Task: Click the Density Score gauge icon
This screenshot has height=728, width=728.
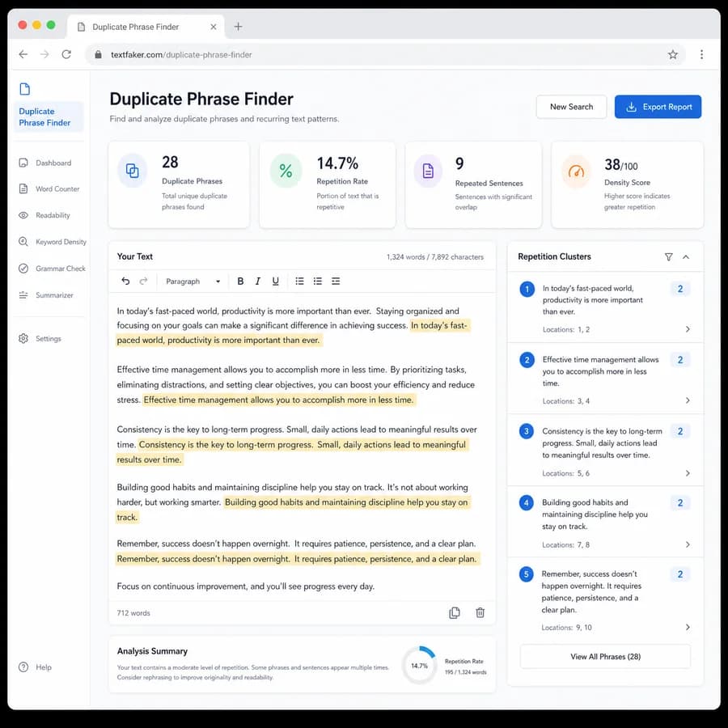Action: tap(576, 171)
